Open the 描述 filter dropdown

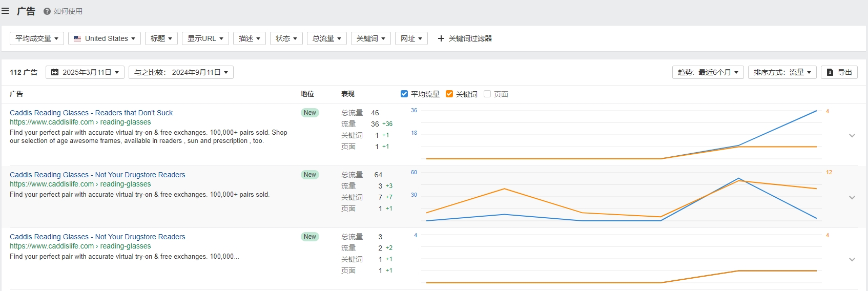coord(250,38)
